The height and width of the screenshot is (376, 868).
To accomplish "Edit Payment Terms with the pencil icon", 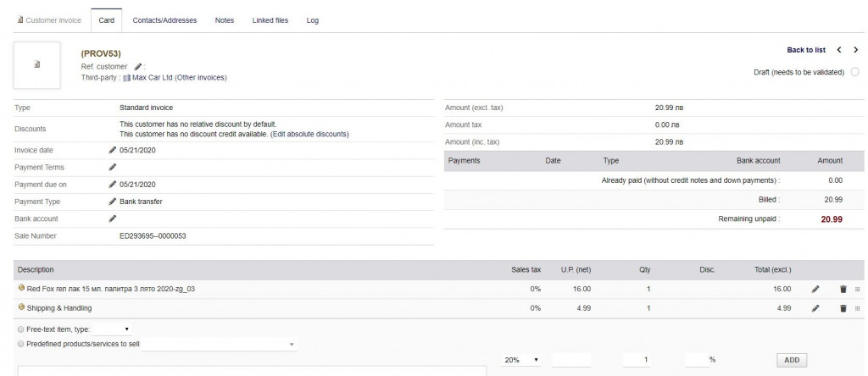I will pyautogui.click(x=113, y=167).
